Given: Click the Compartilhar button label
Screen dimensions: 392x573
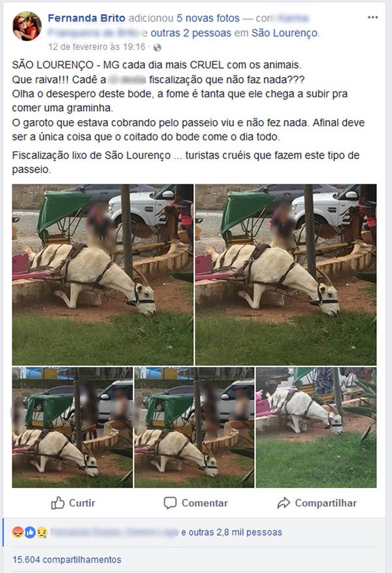Looking at the screenshot, I should (326, 503).
